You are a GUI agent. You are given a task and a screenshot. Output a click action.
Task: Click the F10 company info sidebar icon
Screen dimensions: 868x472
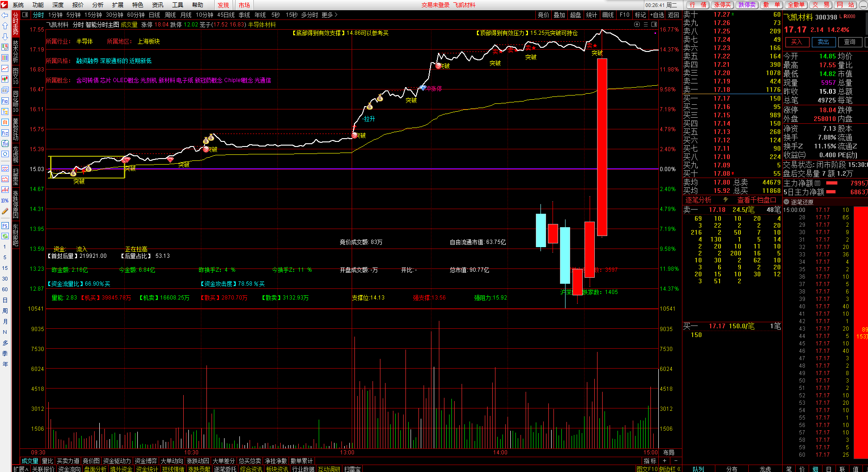tap(5, 101)
